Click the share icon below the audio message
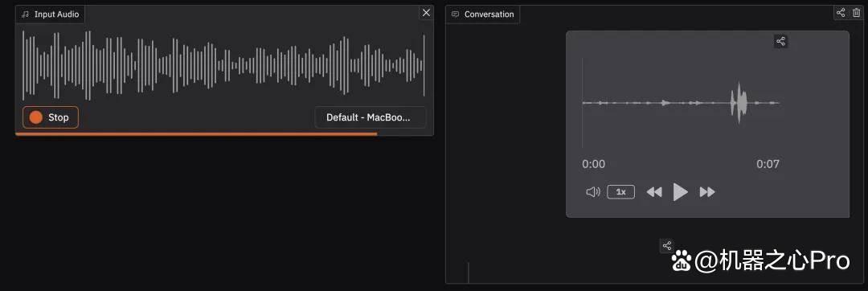 click(667, 246)
